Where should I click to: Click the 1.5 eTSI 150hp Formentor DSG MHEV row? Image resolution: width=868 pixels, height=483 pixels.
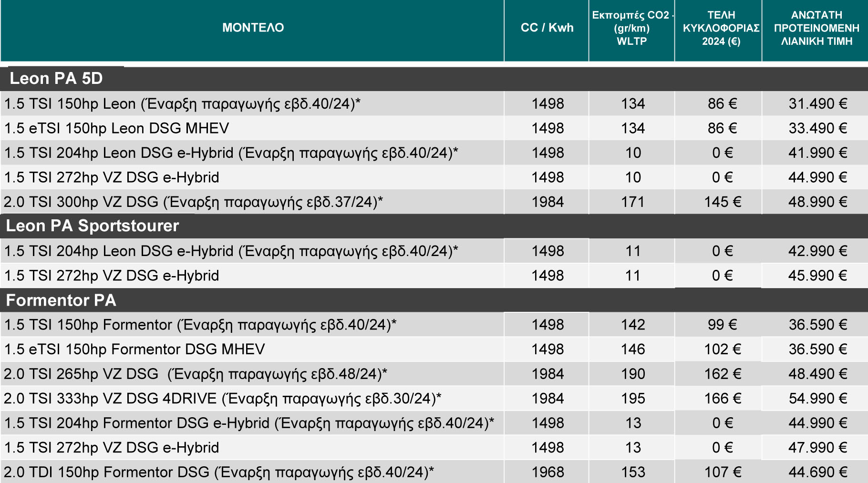(x=134, y=349)
